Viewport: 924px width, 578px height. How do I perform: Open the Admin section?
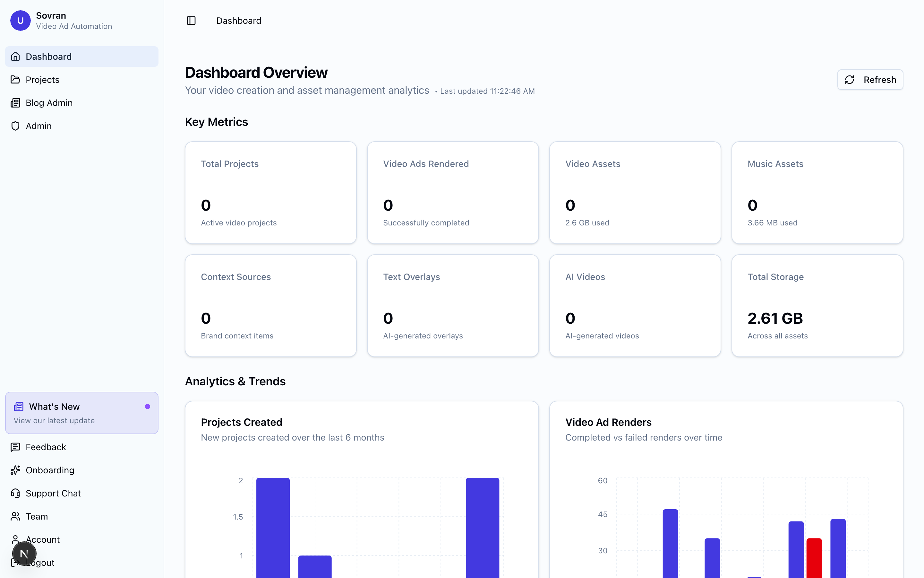tap(82, 126)
